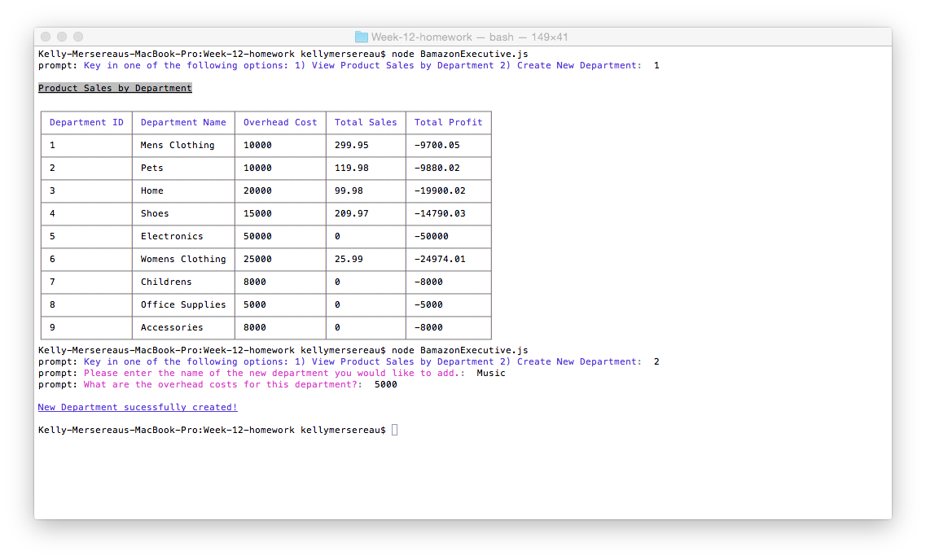The height and width of the screenshot is (560, 926).
Task: Click the total profit value -14790.03
Action: pos(440,213)
